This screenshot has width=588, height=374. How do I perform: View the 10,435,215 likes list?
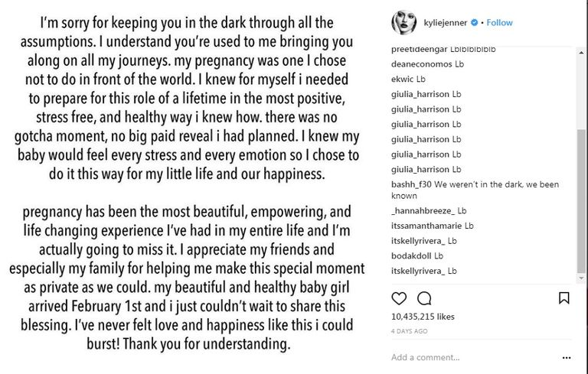pyautogui.click(x=423, y=317)
